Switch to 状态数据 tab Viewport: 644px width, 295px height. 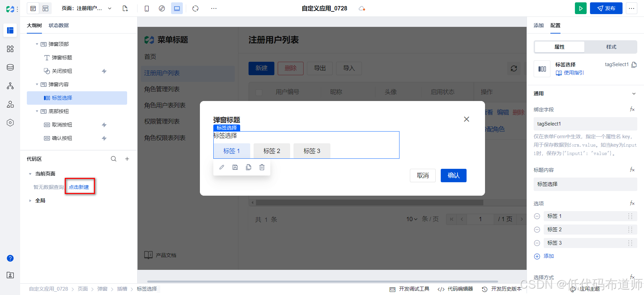pos(59,26)
